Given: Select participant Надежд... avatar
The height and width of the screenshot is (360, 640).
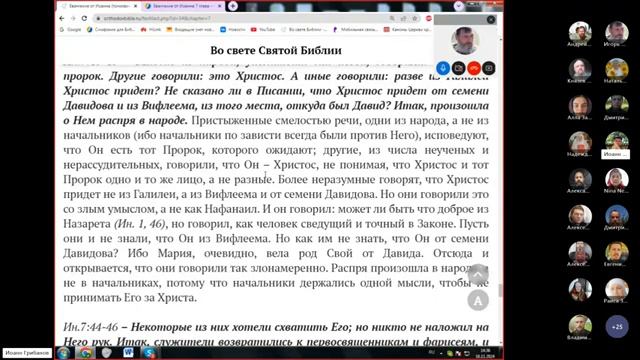Looking at the screenshot, I should click(580, 142).
